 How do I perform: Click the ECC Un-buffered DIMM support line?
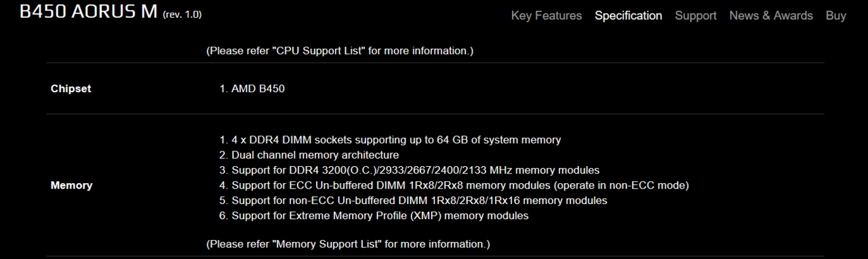click(x=460, y=185)
